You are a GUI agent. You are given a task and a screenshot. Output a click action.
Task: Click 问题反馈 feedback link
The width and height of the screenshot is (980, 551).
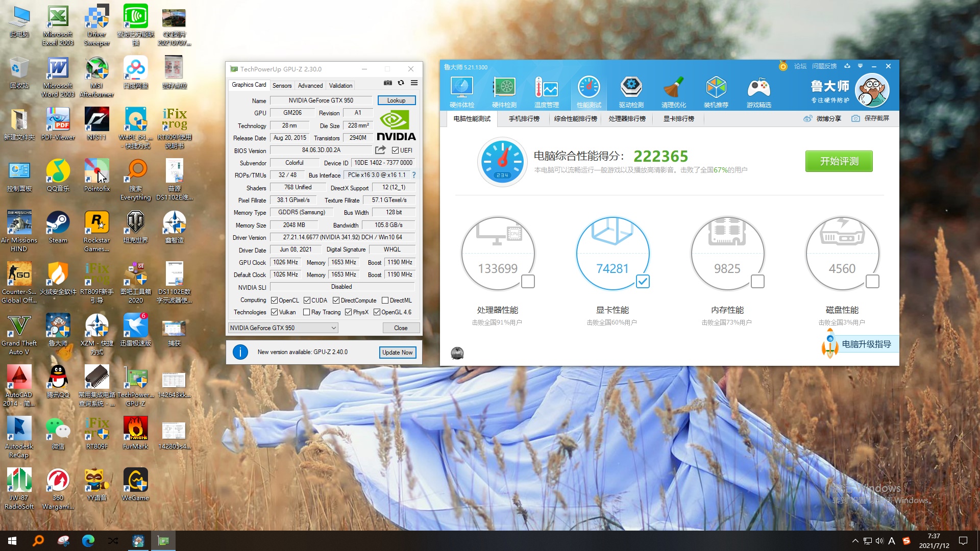[x=824, y=66]
